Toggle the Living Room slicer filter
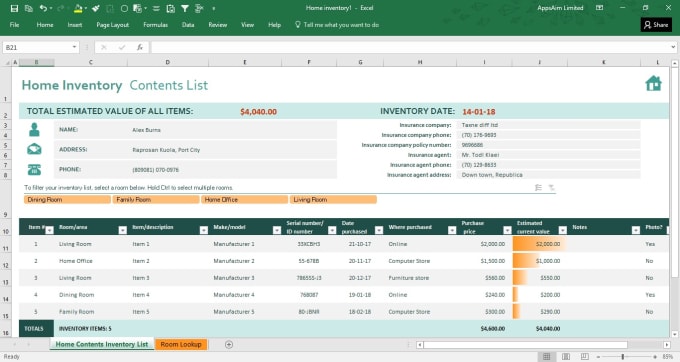This screenshot has width=680, height=362. click(333, 199)
